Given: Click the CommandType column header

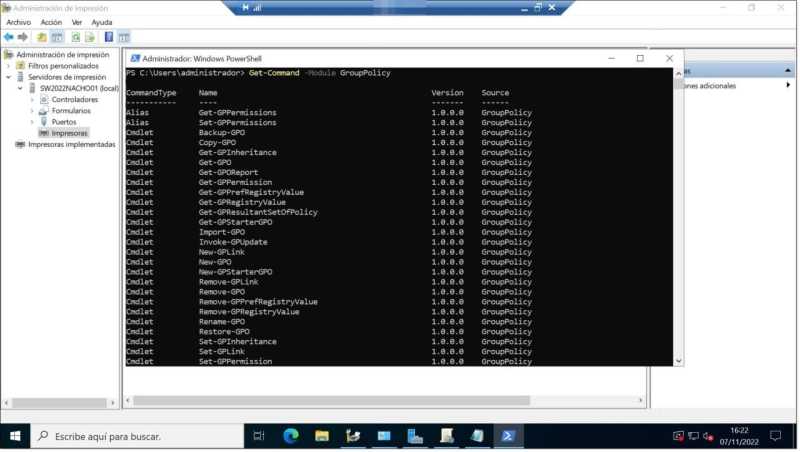Looking at the screenshot, I should tap(151, 93).
